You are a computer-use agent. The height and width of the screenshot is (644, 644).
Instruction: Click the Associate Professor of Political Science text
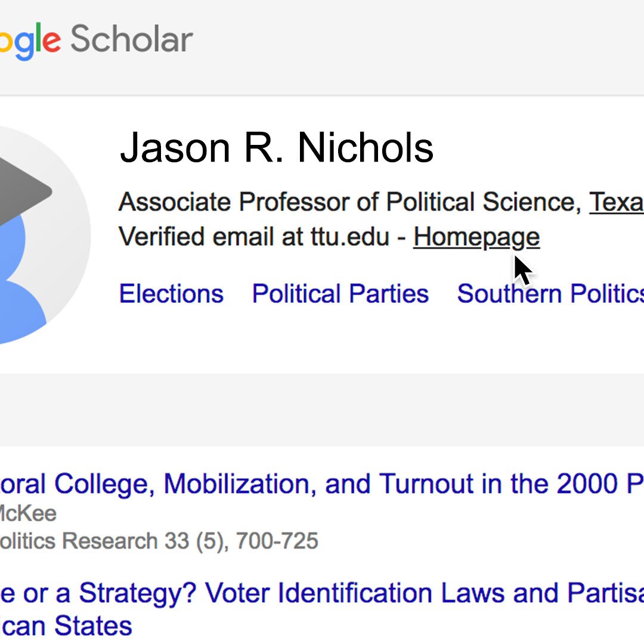point(350,202)
